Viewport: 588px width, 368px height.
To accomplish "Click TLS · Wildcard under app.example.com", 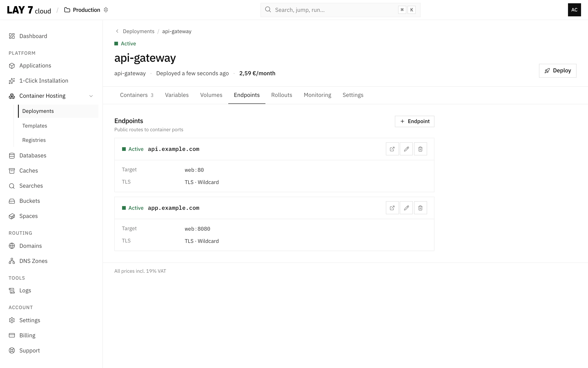I will 202,241.
